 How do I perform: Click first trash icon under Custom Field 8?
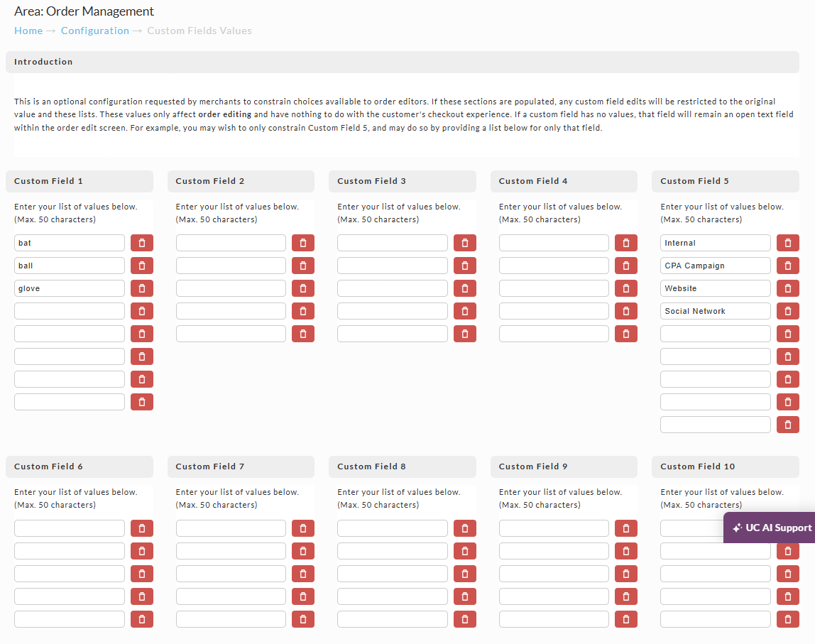click(x=465, y=528)
